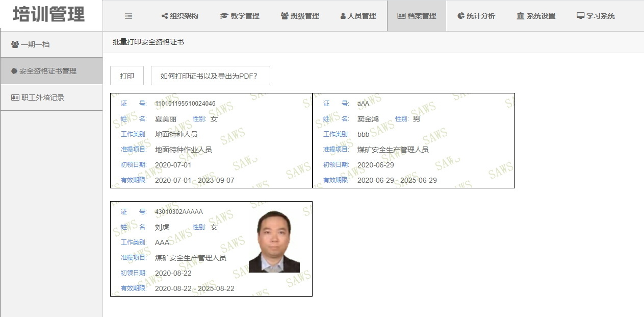644x317 pixels.
Task: Click the sidebar collapse hamburger icon
Action: [128, 16]
